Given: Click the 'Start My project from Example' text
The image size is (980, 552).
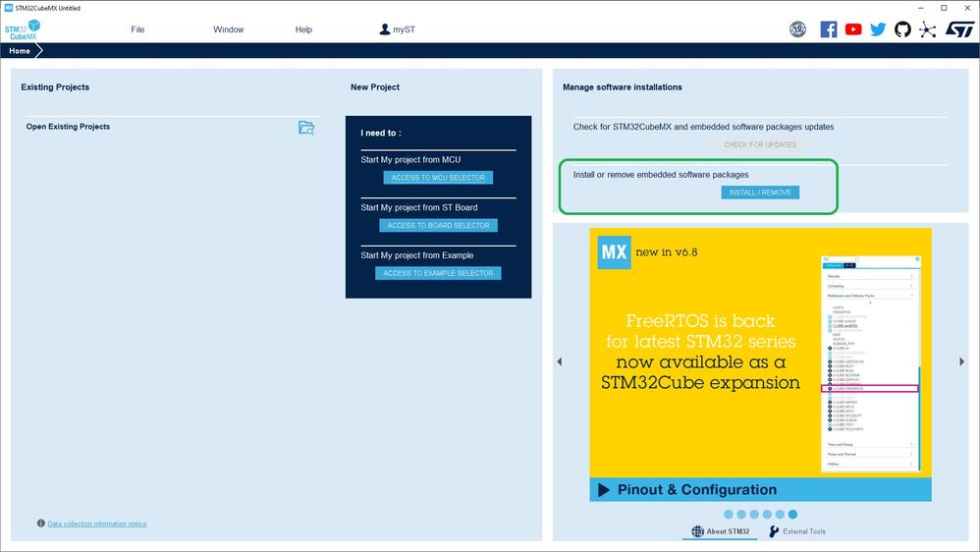Looking at the screenshot, I should pyautogui.click(x=417, y=255).
